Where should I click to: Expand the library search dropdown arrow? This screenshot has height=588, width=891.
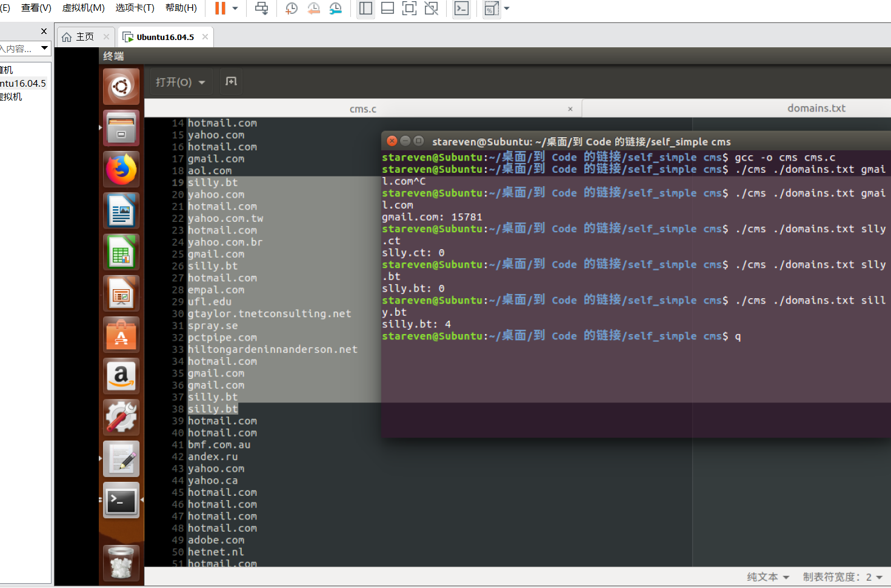[x=44, y=48]
